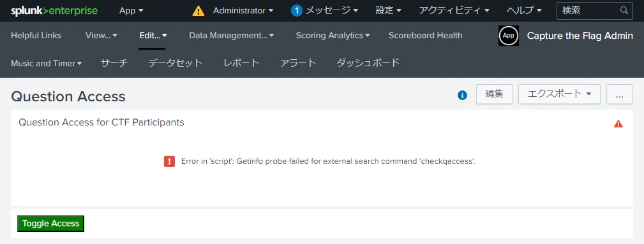
Task: Click the search magnifier icon
Action: [624, 10]
